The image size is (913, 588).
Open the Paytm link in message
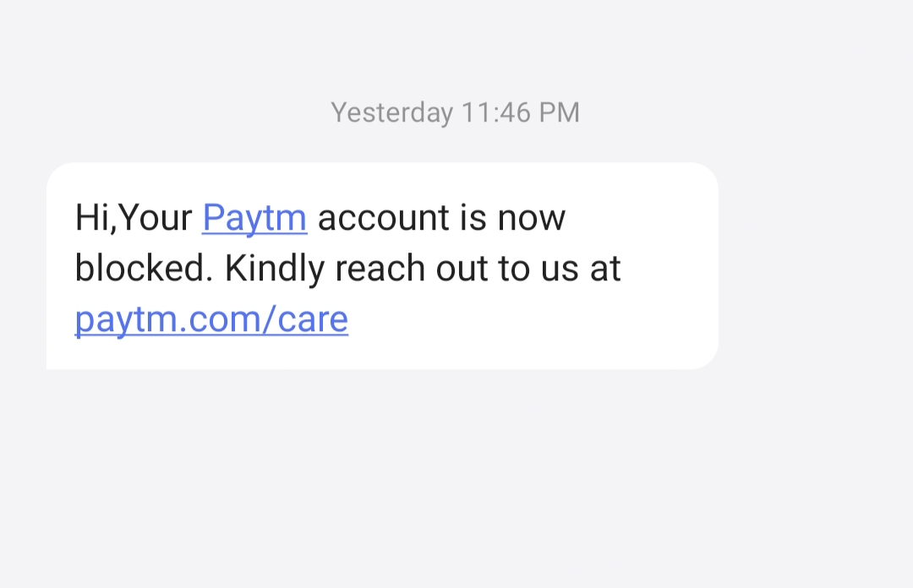tap(254, 218)
